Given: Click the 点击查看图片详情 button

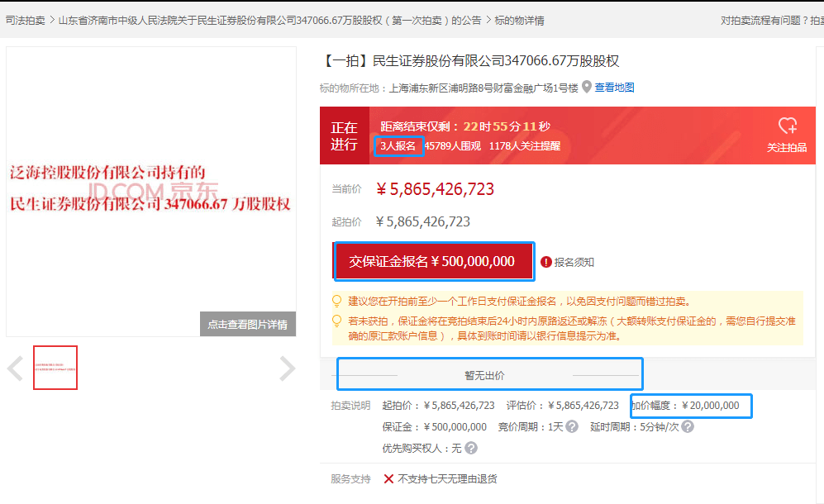Looking at the screenshot, I should click(x=247, y=324).
